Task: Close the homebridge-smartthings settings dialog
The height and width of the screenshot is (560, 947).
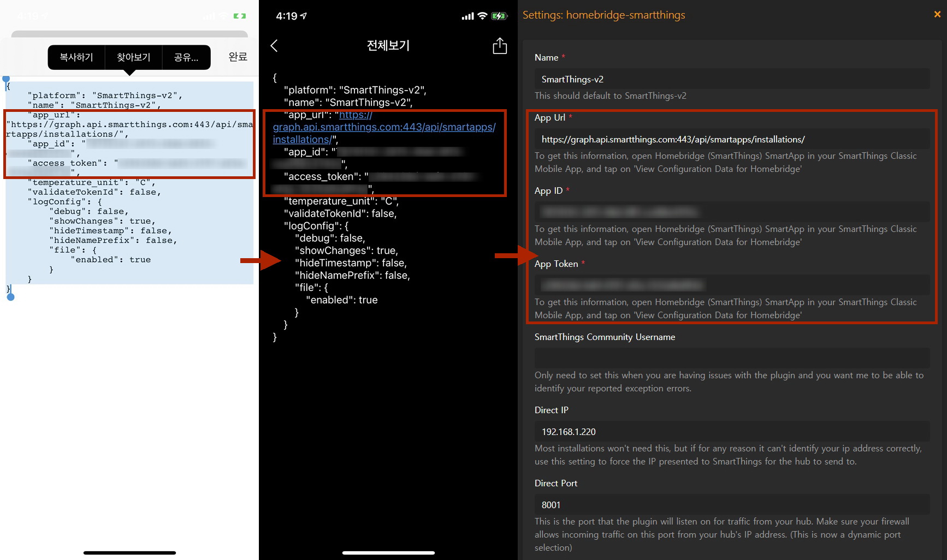Action: coord(937,15)
